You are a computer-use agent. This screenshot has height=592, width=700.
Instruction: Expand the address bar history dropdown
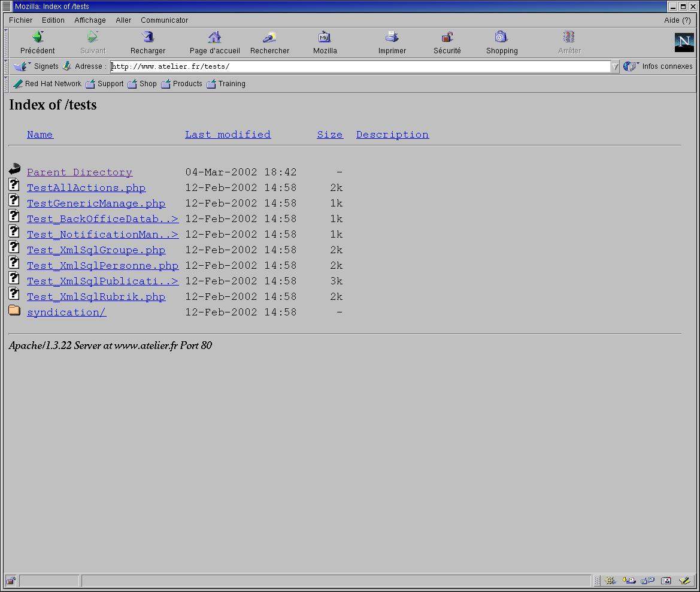coord(615,66)
